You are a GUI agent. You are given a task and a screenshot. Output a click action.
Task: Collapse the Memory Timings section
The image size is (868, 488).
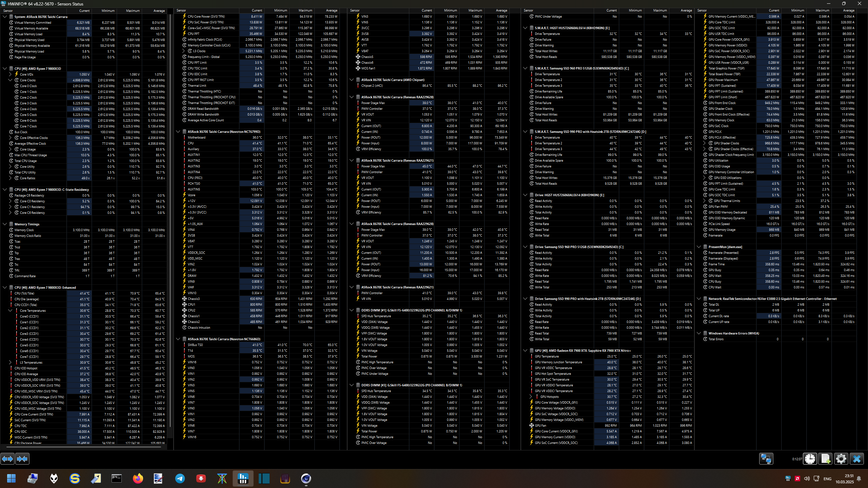tap(5, 224)
